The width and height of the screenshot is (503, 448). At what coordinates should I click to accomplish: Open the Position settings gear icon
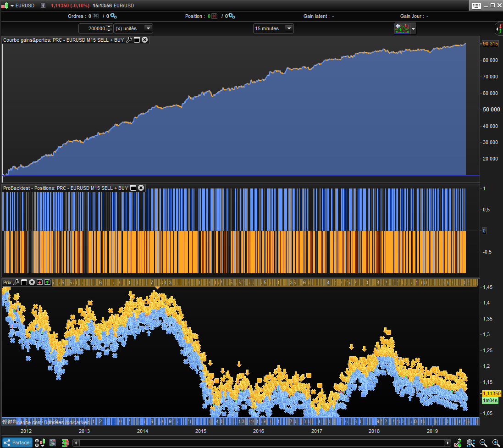point(231,16)
